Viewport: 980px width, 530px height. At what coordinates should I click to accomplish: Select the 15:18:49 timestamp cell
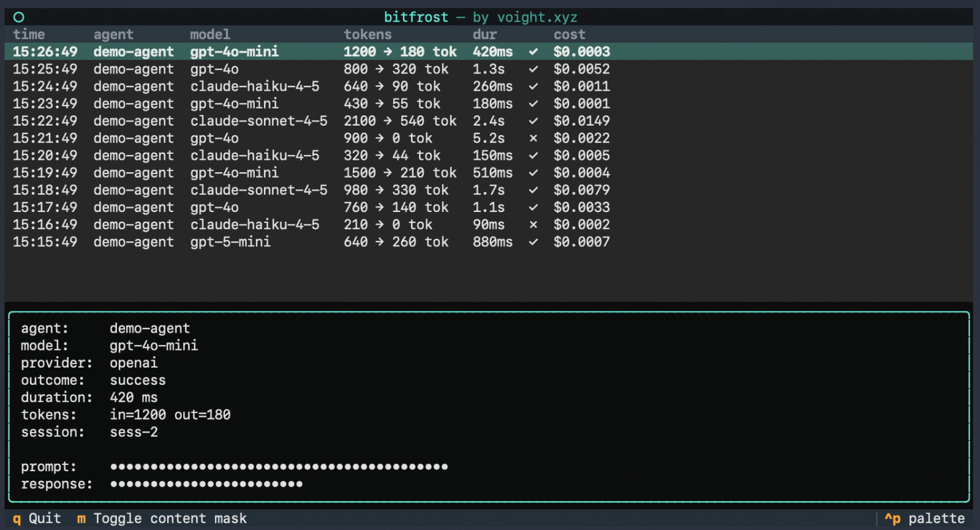45,190
